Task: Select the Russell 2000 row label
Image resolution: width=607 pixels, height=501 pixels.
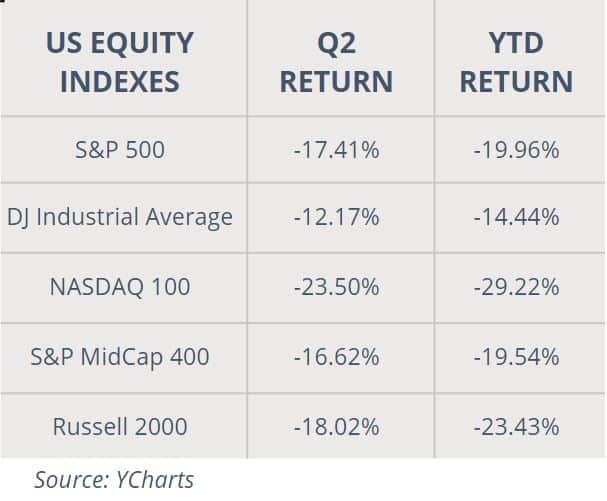Action: [x=120, y=427]
